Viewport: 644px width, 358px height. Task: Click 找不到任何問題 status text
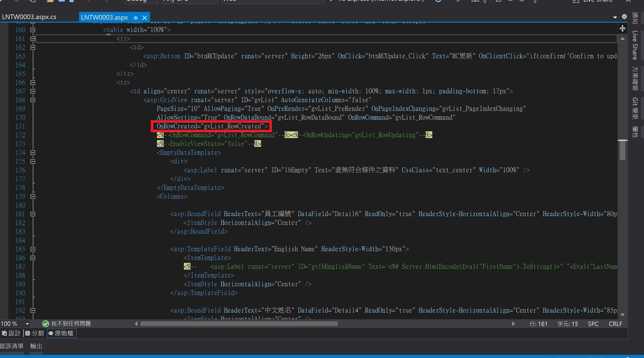71,324
